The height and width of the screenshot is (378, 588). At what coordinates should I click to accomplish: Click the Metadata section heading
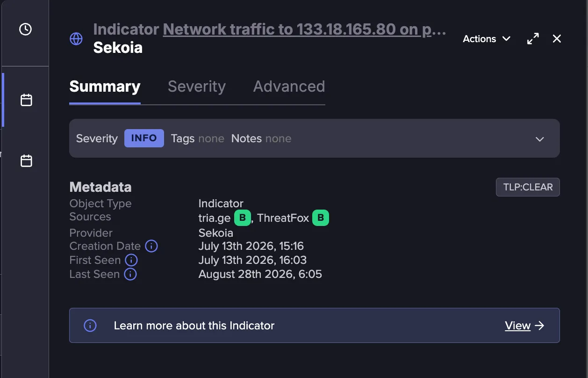100,187
